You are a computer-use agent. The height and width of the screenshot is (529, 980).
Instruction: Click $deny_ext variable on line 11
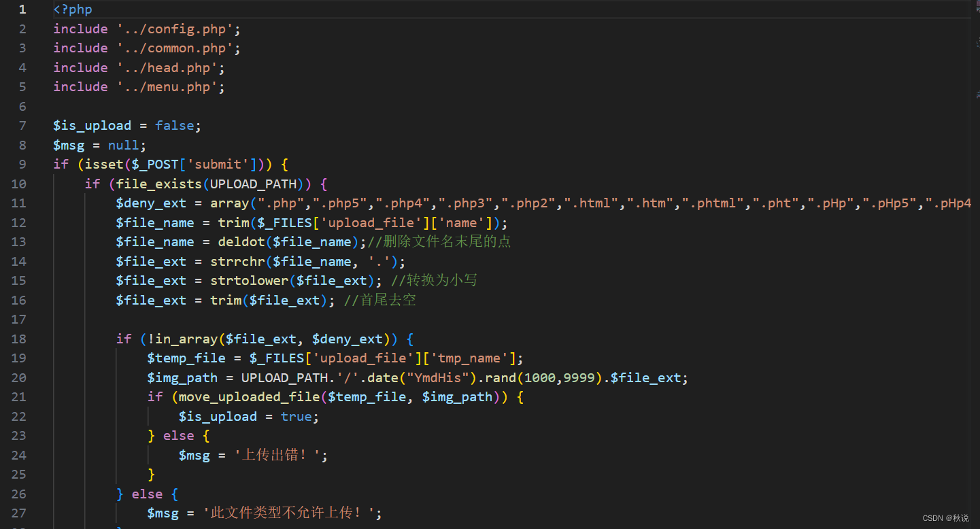pyautogui.click(x=152, y=203)
